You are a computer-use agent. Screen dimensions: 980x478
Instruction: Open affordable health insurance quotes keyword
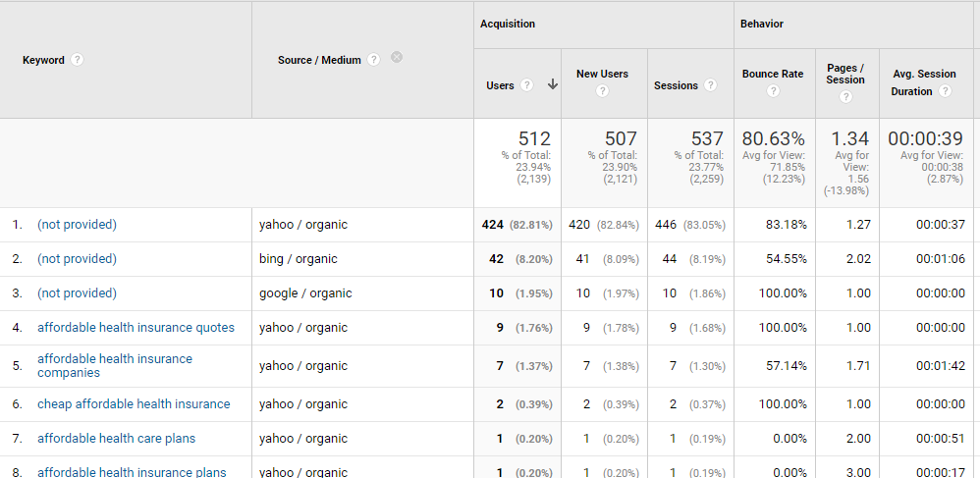[136, 328]
